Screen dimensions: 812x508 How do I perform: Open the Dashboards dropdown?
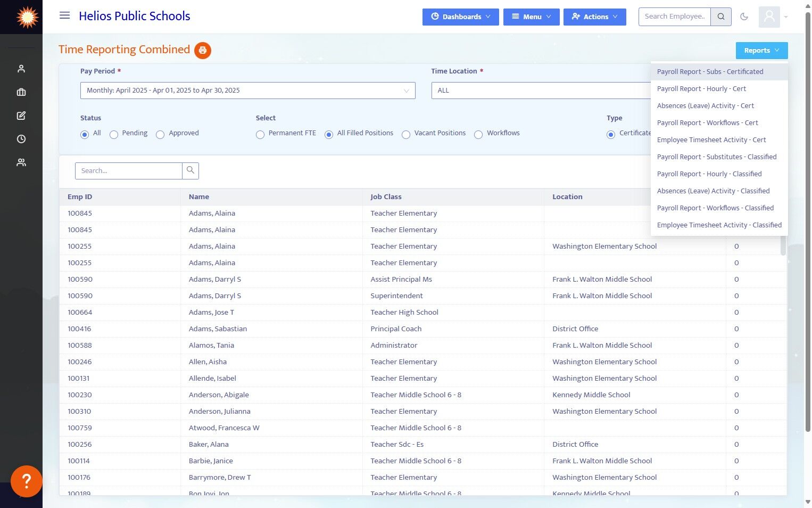(461, 17)
